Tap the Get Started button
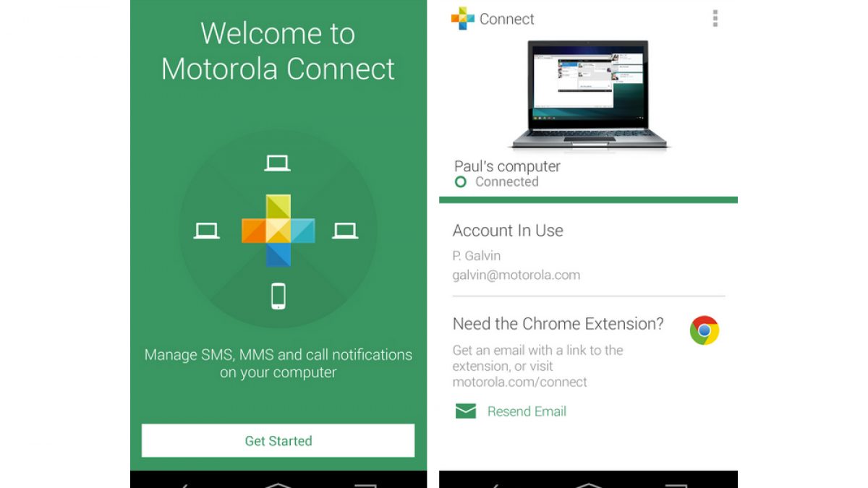The width and height of the screenshot is (868, 488). (x=278, y=440)
